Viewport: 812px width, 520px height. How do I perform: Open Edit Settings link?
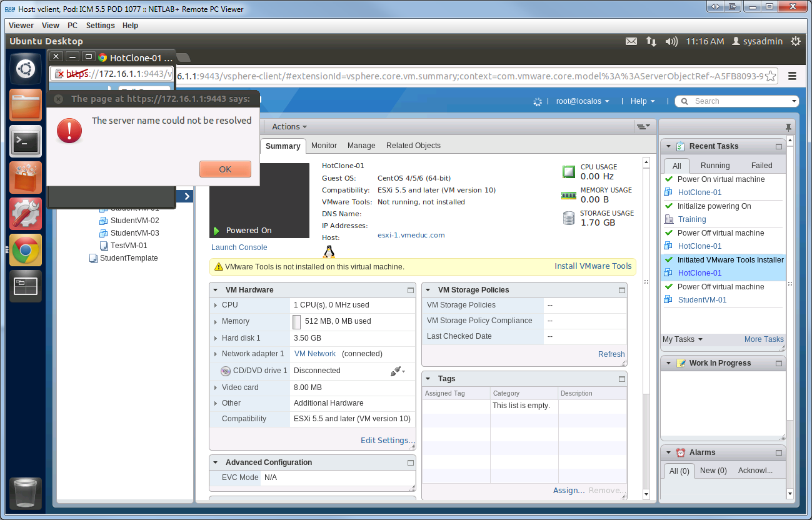click(x=387, y=441)
